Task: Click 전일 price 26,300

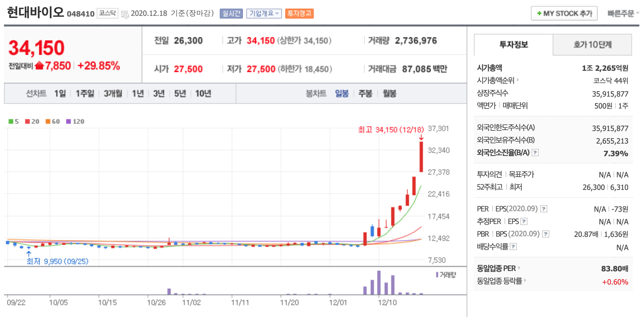Action: (x=188, y=41)
